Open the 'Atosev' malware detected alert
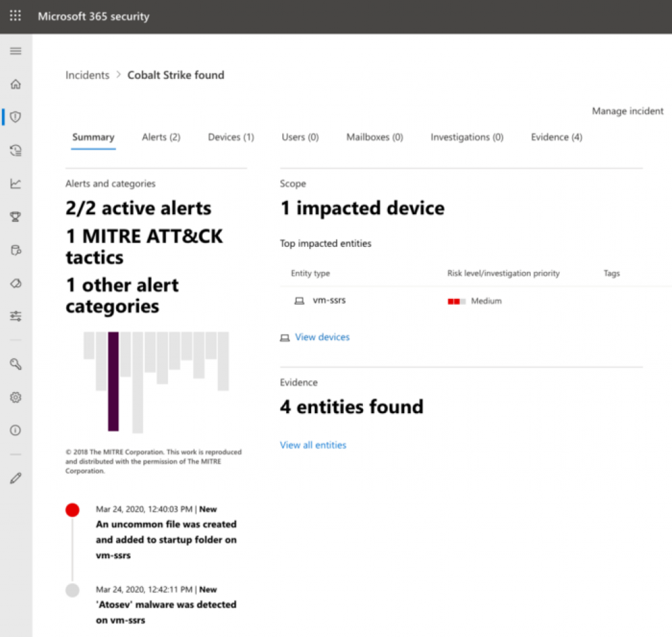 166,612
